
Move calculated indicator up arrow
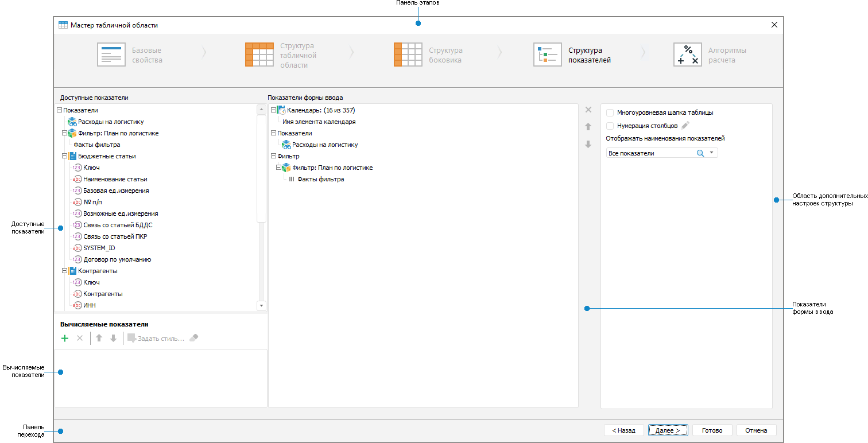tap(99, 339)
